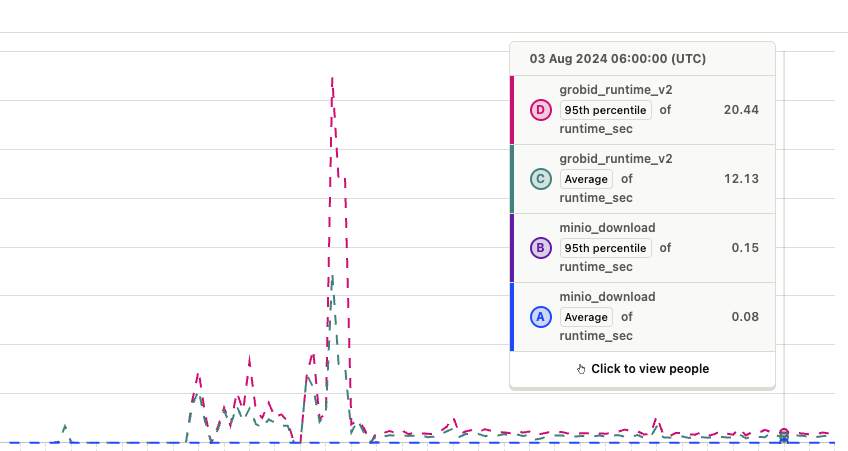This screenshot has height=451, width=848.
Task: Click the blue A series badge
Action: point(540,317)
